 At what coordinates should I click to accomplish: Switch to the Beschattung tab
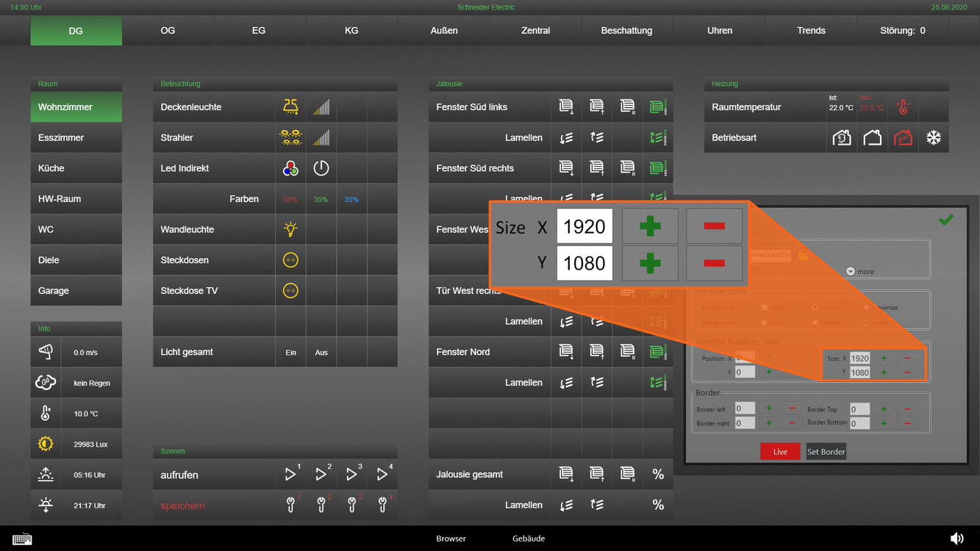[626, 31]
